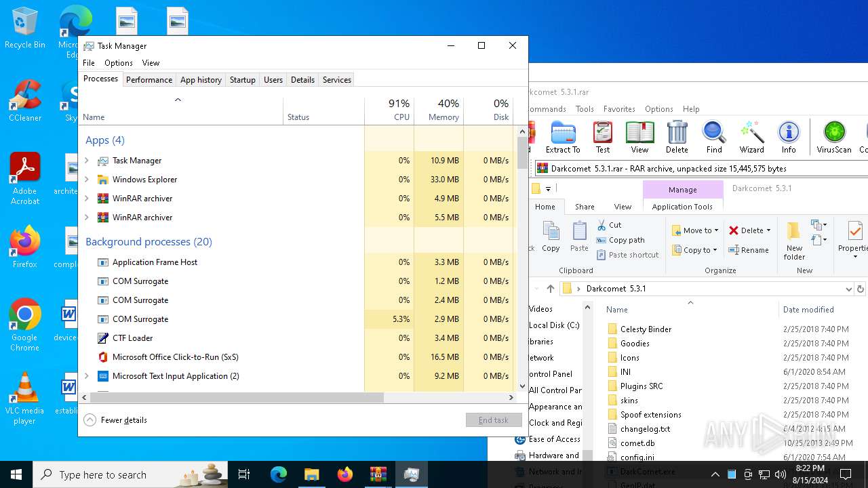This screenshot has width=868, height=488.
Task: Run VirusScan in WinRAR toolbar
Action: point(834,138)
